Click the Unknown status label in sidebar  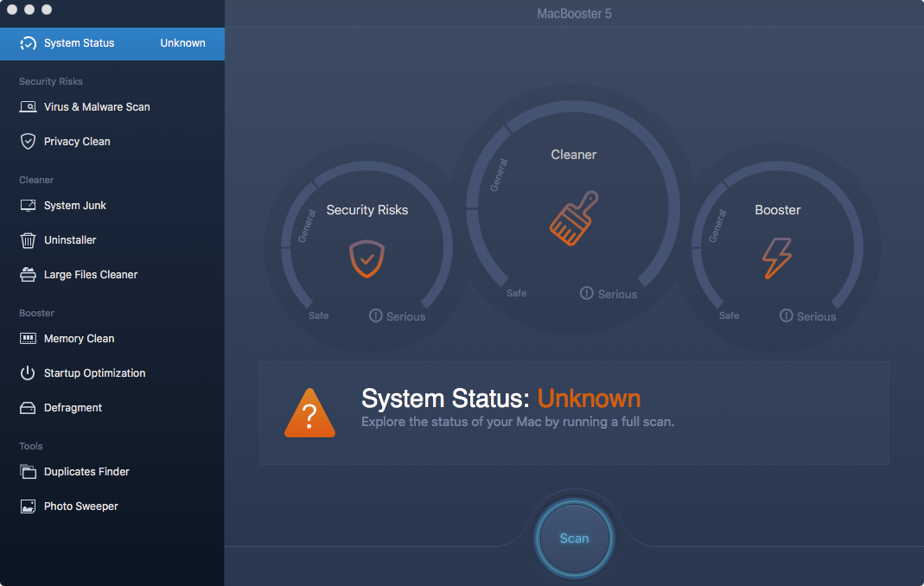182,43
